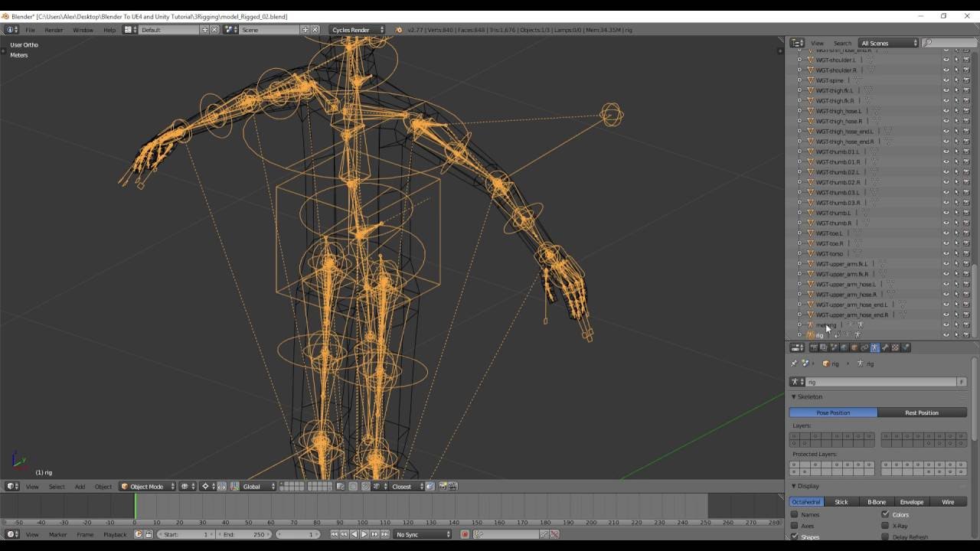Click the use preview range clock icon

138,534
